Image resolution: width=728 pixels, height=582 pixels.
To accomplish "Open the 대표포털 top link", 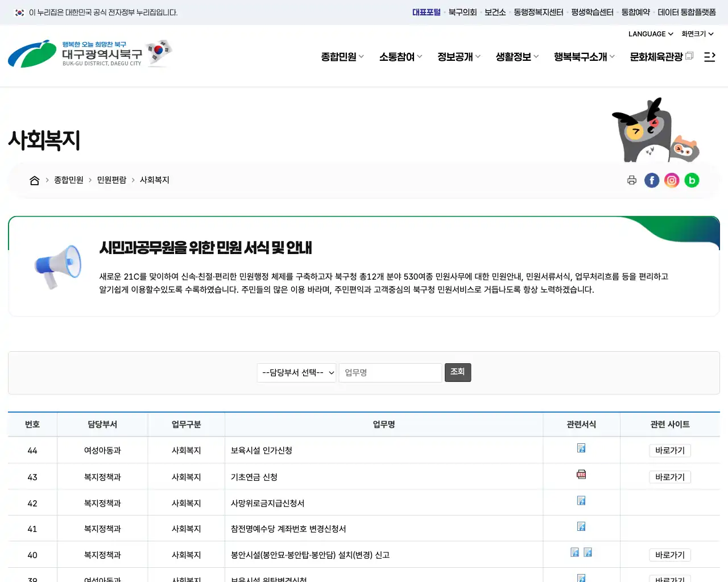I will [x=427, y=12].
